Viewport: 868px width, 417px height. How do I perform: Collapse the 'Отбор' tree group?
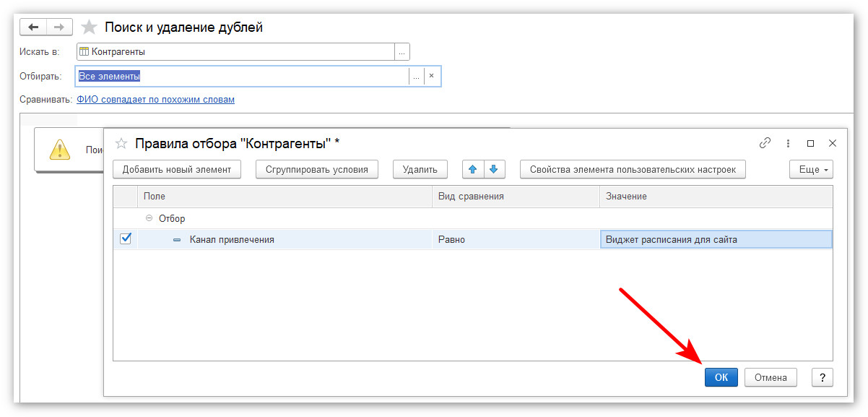click(x=149, y=218)
